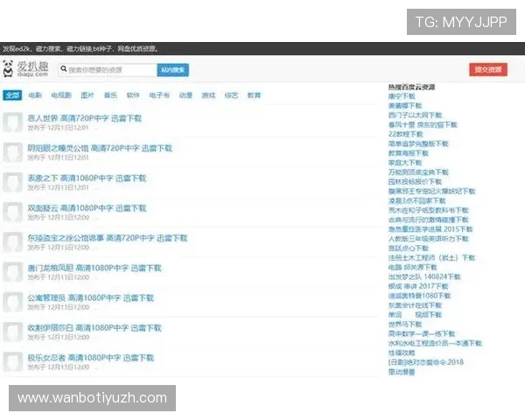The width and height of the screenshot is (525, 420).
Task: Open 注册土木工程师（岩土）下载 link
Action: tap(431, 258)
